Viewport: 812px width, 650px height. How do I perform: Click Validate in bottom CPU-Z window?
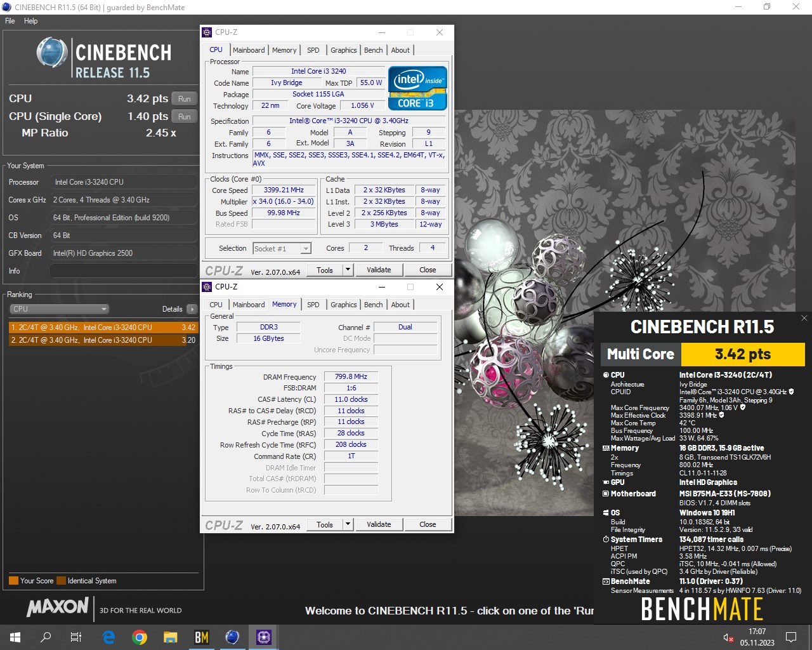[379, 524]
